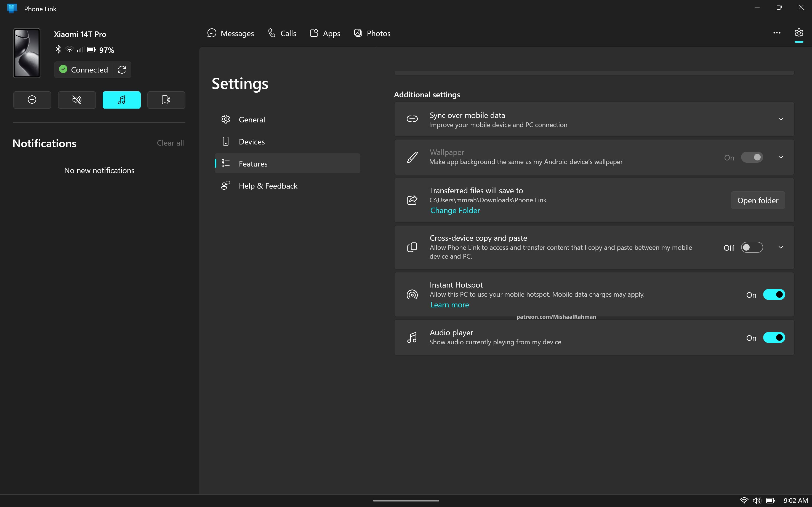Click the Open folder button
The height and width of the screenshot is (507, 812).
(x=757, y=200)
